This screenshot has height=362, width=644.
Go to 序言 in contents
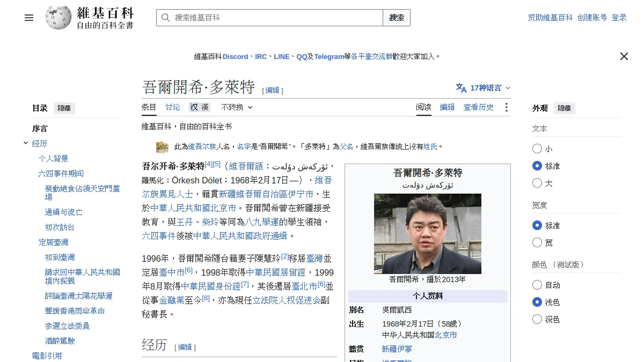tap(40, 129)
